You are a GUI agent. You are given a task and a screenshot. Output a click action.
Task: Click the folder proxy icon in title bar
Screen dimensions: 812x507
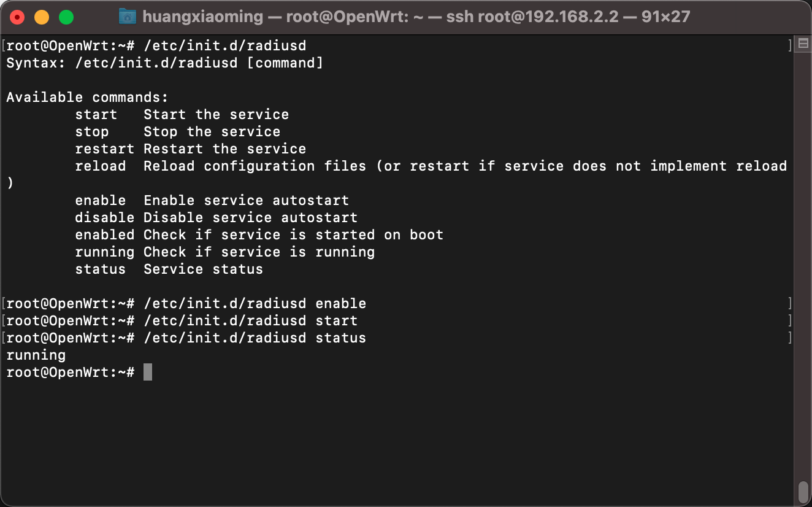127,17
